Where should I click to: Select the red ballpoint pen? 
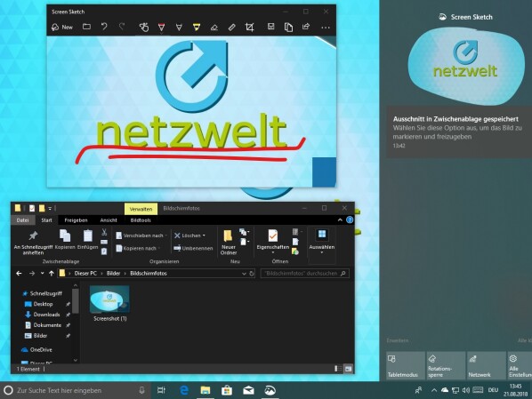(162, 28)
